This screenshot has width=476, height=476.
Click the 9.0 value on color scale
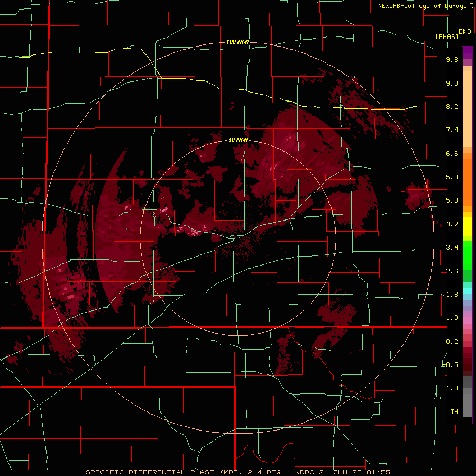click(x=452, y=83)
